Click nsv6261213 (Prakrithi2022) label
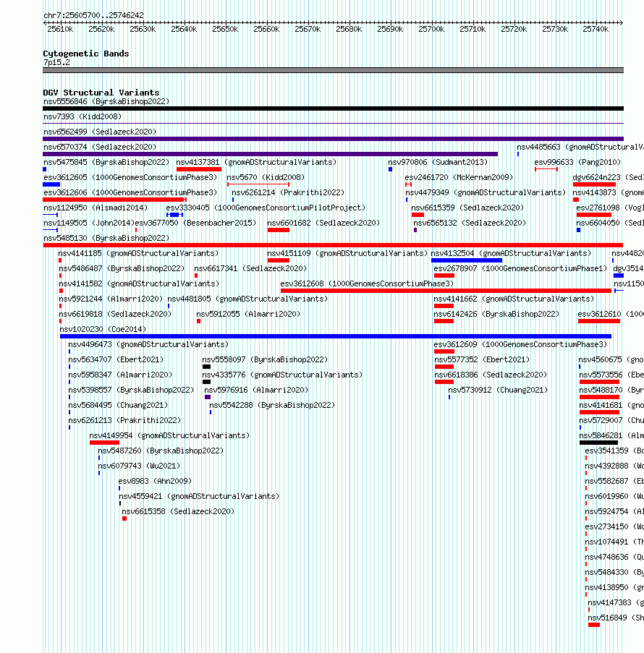Viewport: 644px width, 653px height. click(124, 421)
